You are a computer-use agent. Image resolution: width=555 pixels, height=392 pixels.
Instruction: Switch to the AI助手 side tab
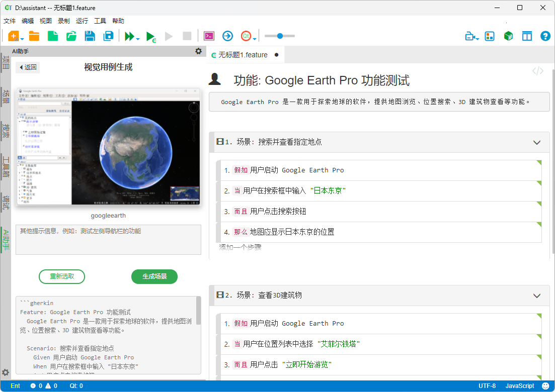click(x=6, y=240)
